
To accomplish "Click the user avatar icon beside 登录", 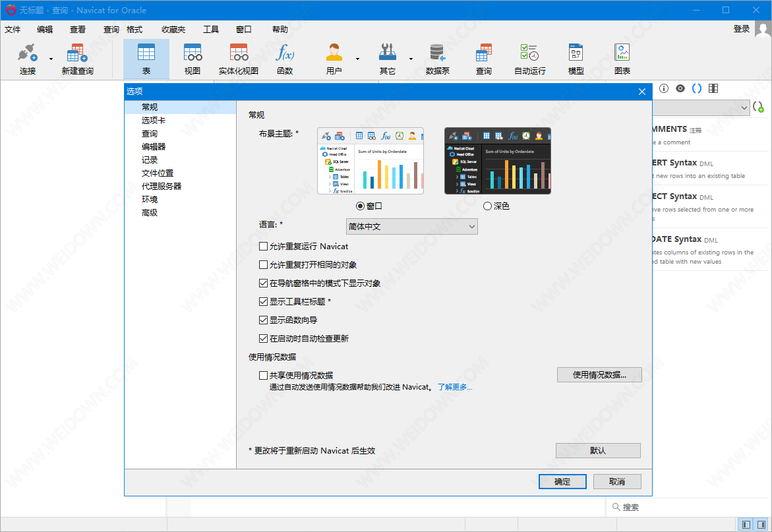I will pos(763,30).
